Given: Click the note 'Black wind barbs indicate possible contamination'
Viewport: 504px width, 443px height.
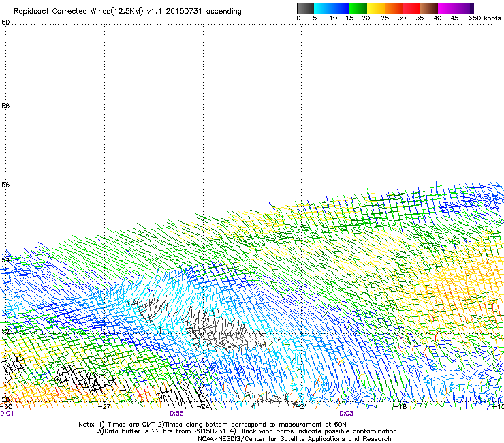Looking at the screenshot, I should 318,431.
